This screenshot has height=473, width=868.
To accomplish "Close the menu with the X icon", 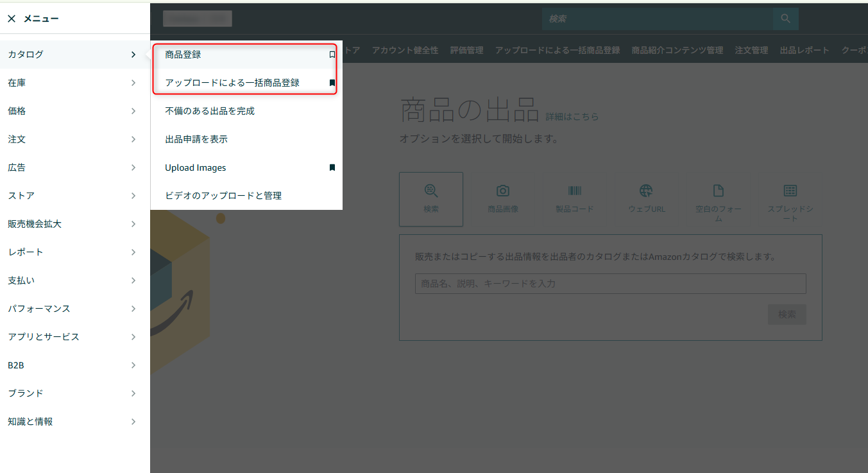I will 12,19.
